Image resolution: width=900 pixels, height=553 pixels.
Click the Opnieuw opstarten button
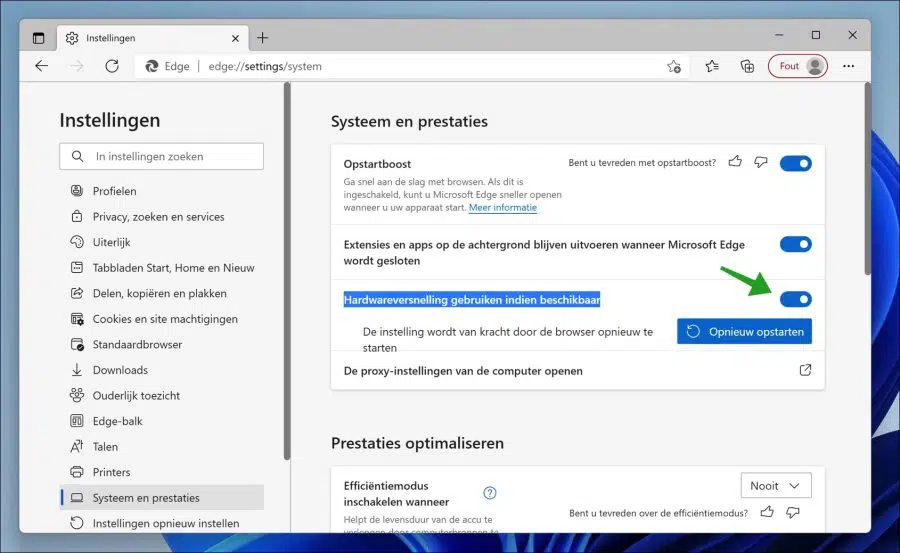[744, 331]
